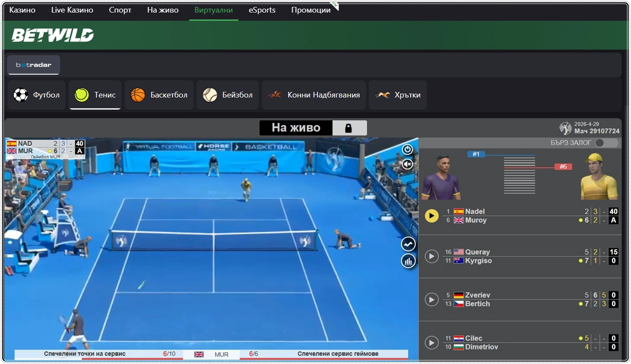Select the Виртуални menu item
The width and height of the screenshot is (631, 364).
click(x=214, y=10)
